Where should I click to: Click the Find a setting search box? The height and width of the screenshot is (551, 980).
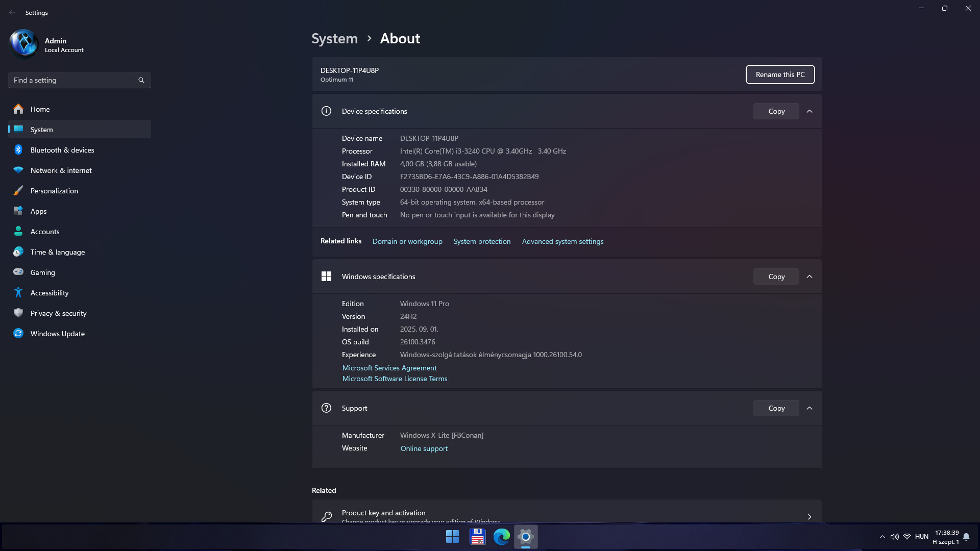71,80
